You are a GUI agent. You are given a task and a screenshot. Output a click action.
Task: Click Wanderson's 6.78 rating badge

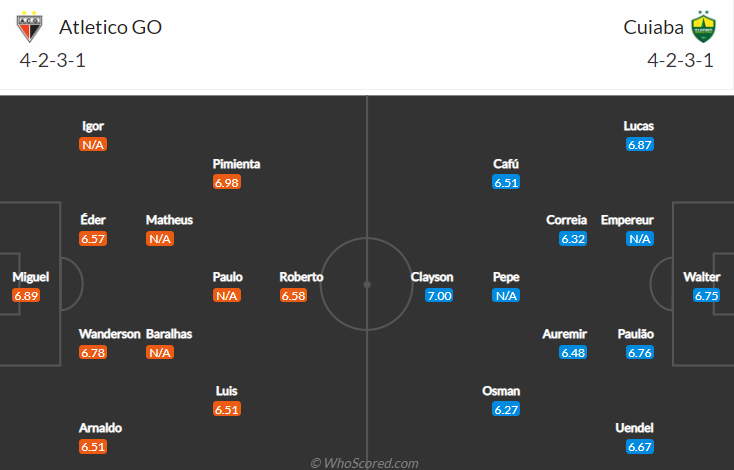(93, 352)
